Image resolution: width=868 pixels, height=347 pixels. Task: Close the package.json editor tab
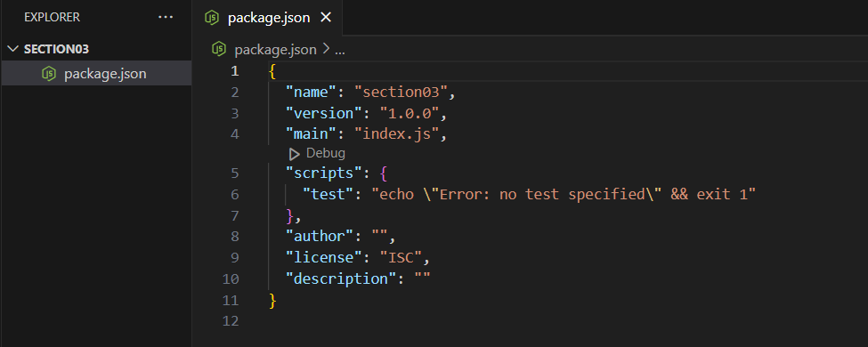(x=326, y=18)
